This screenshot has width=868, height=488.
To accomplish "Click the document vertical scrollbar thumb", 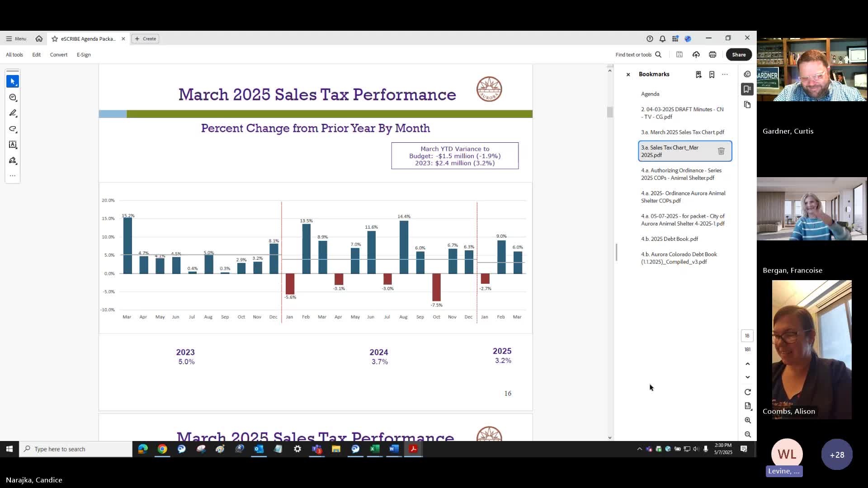I will tap(610, 112).
